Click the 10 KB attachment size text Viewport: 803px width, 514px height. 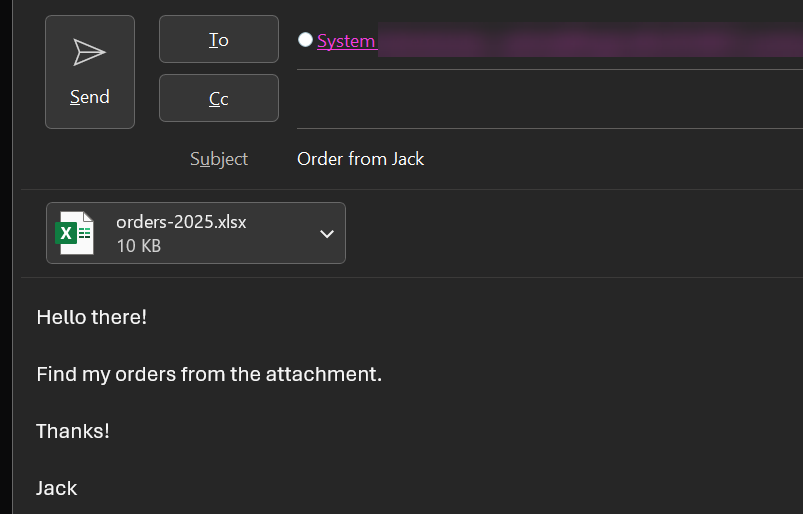click(139, 246)
